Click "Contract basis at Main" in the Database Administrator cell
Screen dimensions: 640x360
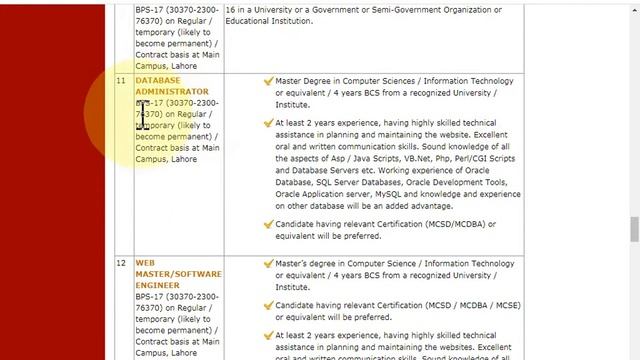coord(177,148)
